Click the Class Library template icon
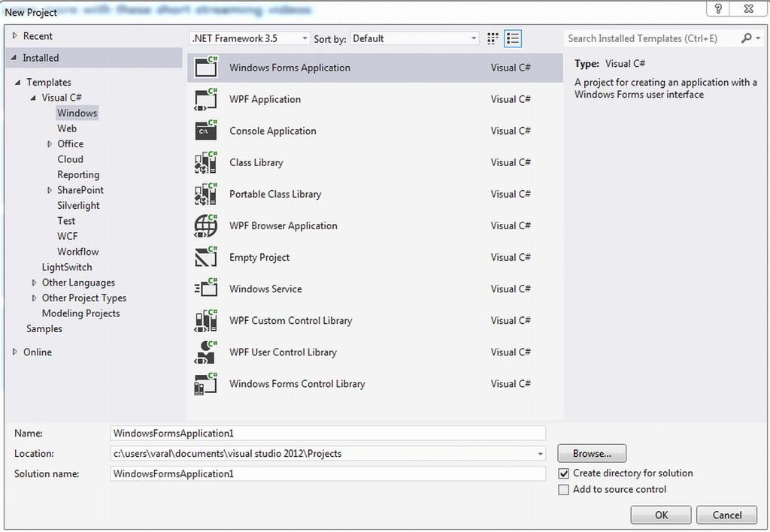 tap(206, 162)
